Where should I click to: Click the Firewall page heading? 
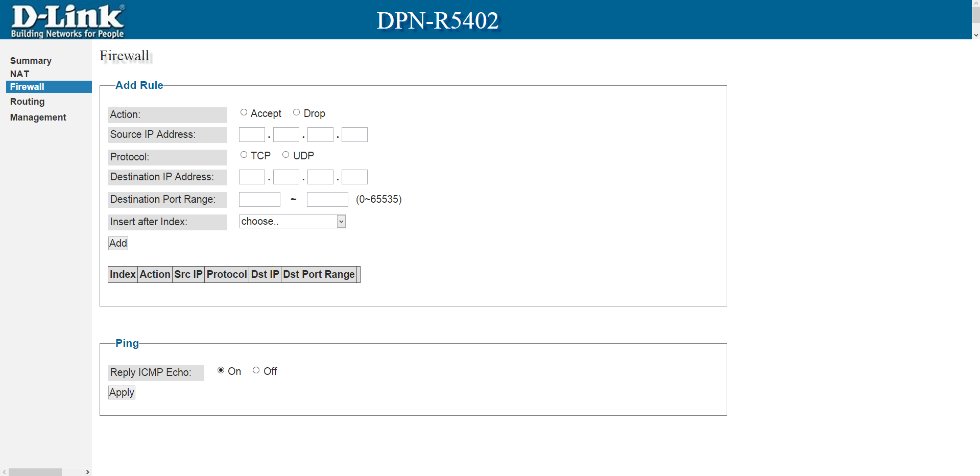(x=125, y=56)
